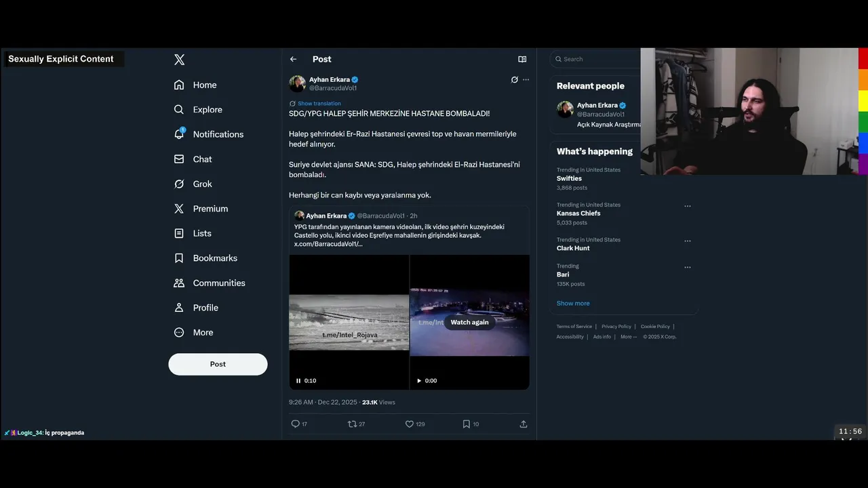Open more options for Kansas Chiefs trend

tap(688, 206)
